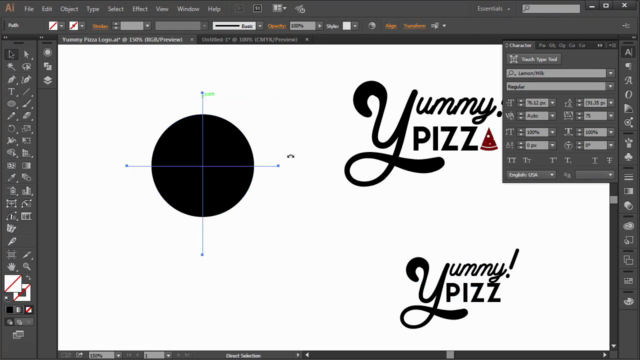The image size is (640, 360).
Task: Open the Character panel icon in dock
Action: [629, 52]
